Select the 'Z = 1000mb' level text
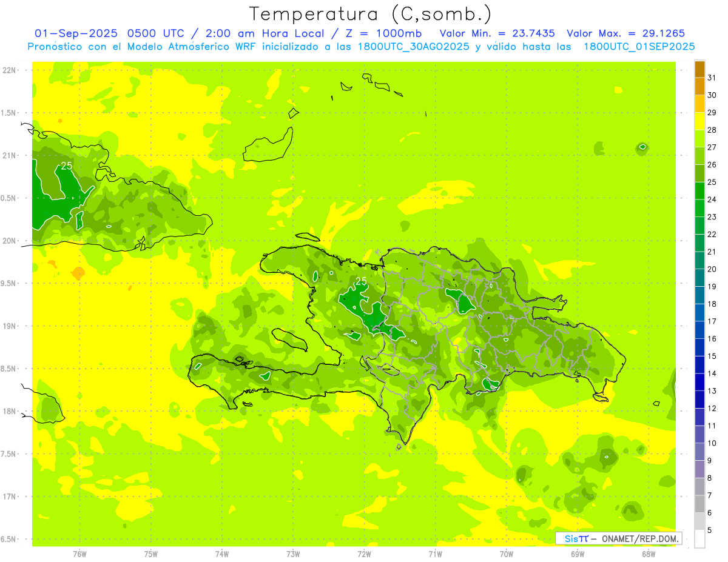The width and height of the screenshot is (728, 562). (383, 33)
